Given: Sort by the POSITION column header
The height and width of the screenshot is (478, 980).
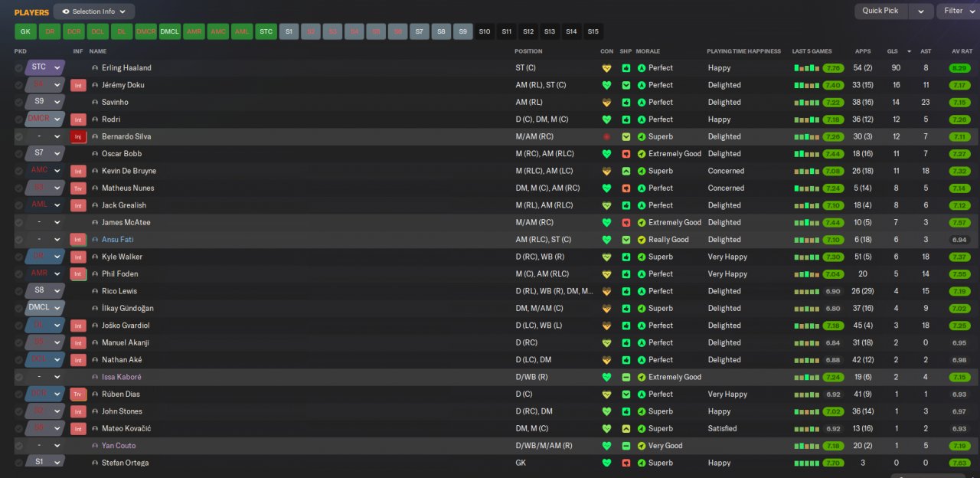Looking at the screenshot, I should [529, 51].
